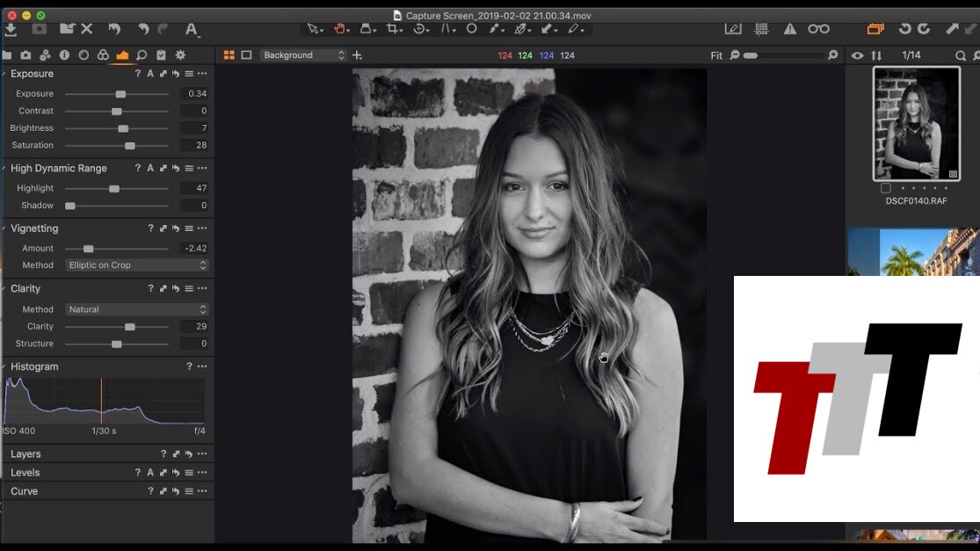Expand the Layers panel
The image size is (980, 551).
[25, 454]
